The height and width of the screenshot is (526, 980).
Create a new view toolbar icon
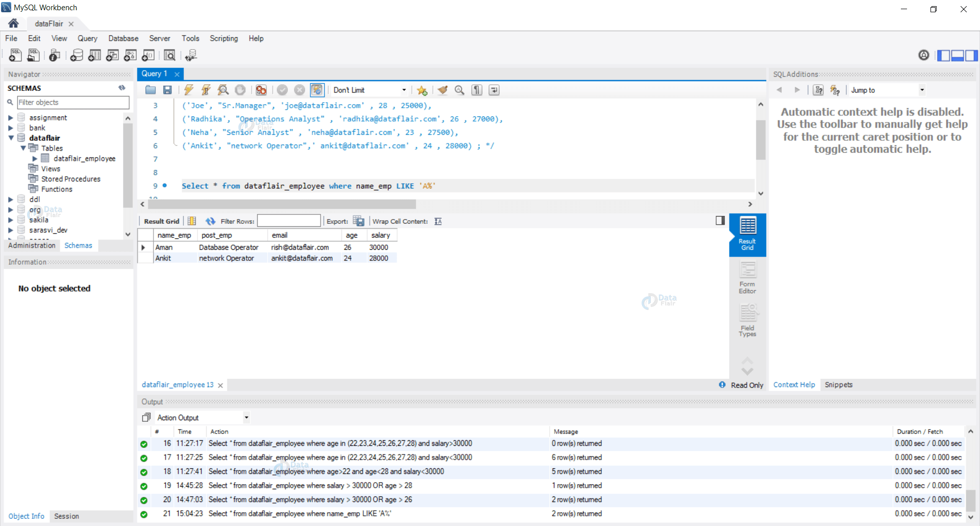pyautogui.click(x=112, y=55)
